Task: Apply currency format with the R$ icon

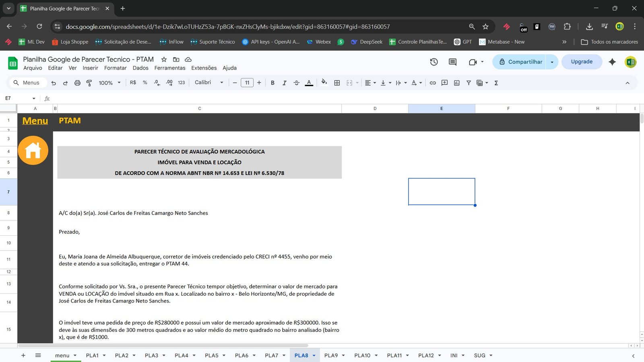Action: coord(132,83)
